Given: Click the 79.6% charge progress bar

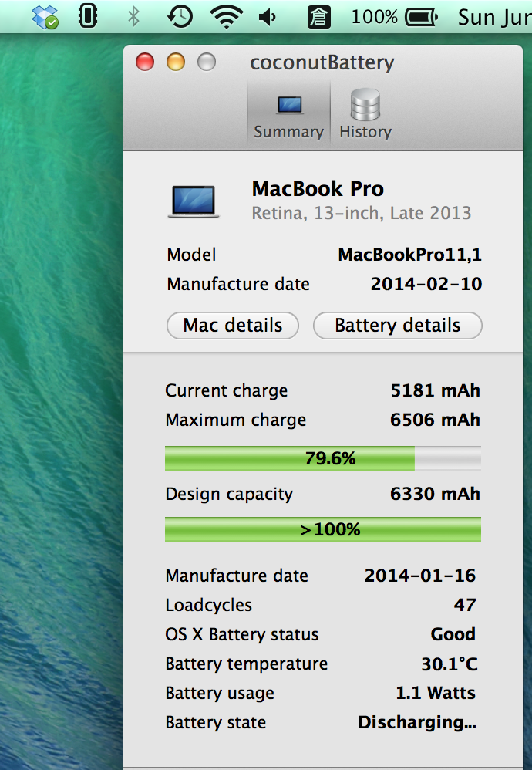Looking at the screenshot, I should click(x=323, y=458).
